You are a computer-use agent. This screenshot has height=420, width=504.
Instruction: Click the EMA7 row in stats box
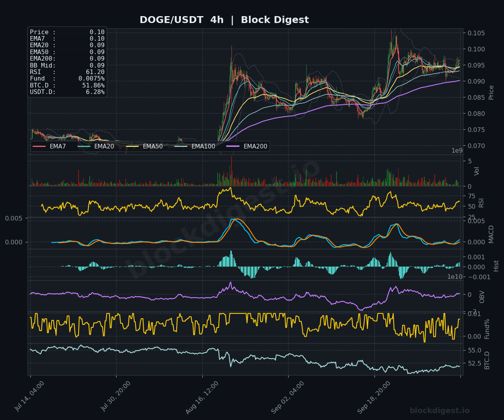point(67,39)
